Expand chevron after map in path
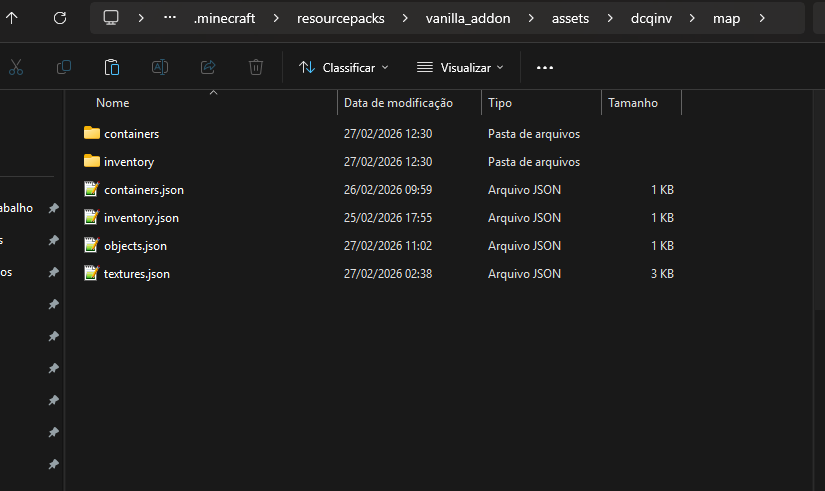This screenshot has height=491, width=825. pos(762,18)
